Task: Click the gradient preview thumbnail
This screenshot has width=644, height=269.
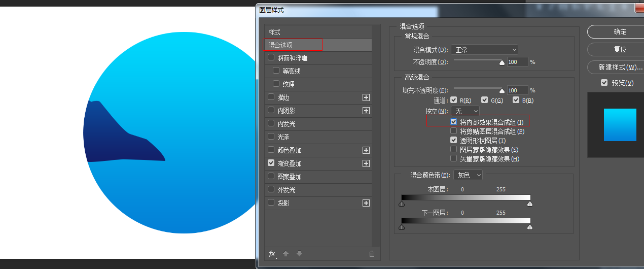Action: (x=620, y=125)
